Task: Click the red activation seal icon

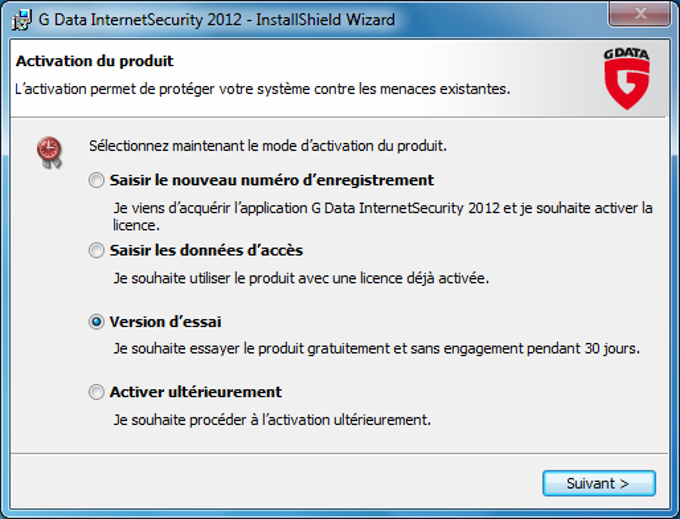Action: click(48, 150)
